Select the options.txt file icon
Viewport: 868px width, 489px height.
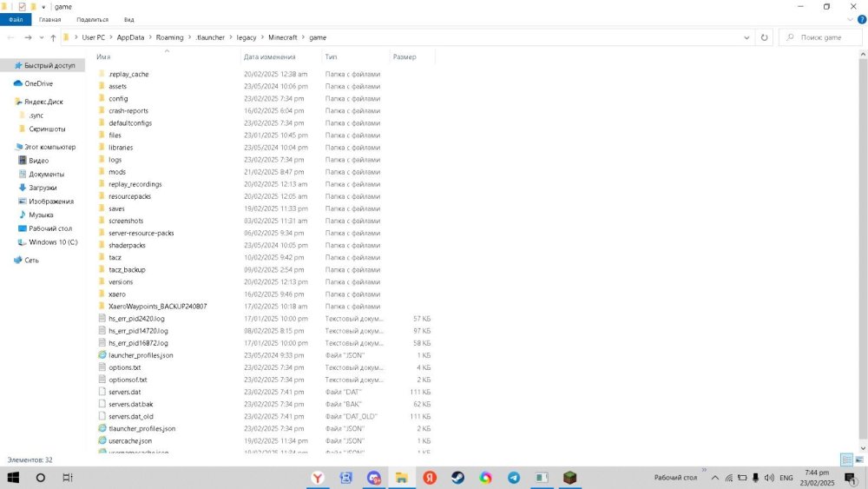click(102, 367)
